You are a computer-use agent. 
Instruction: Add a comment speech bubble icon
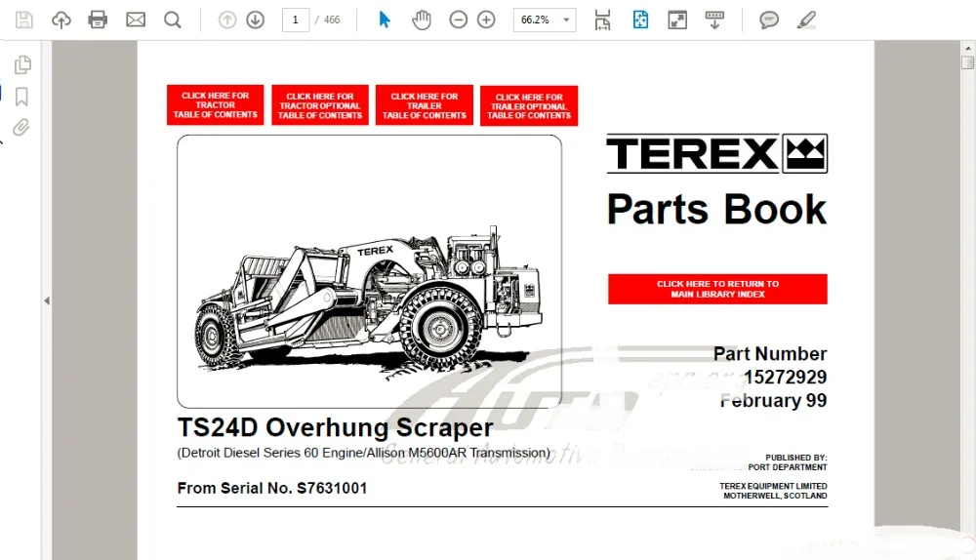click(x=769, y=20)
